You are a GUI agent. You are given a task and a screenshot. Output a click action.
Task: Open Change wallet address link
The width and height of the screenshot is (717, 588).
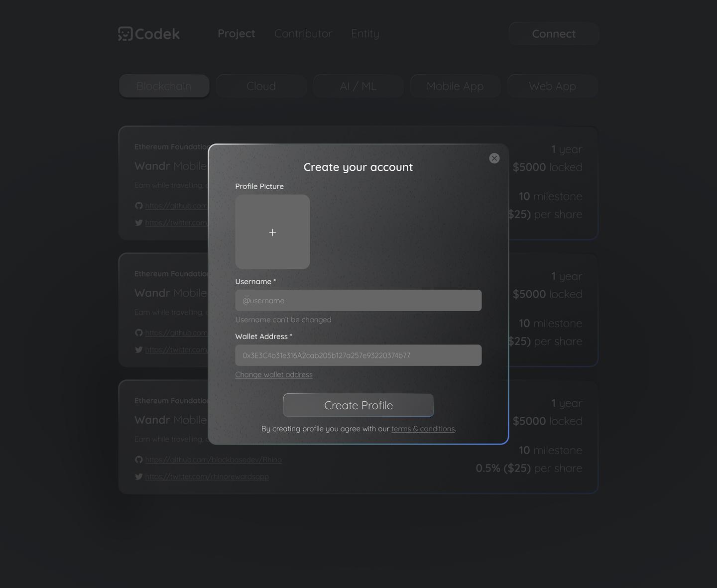click(x=274, y=374)
